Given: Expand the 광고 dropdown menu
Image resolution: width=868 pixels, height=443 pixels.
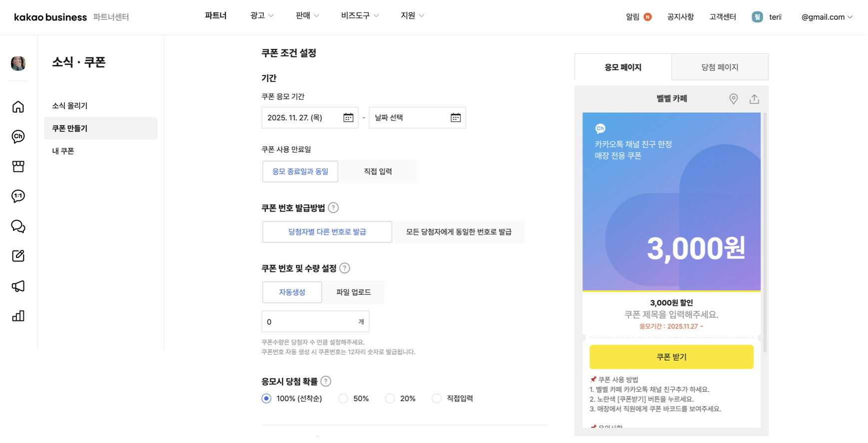Looking at the screenshot, I should 262,16.
